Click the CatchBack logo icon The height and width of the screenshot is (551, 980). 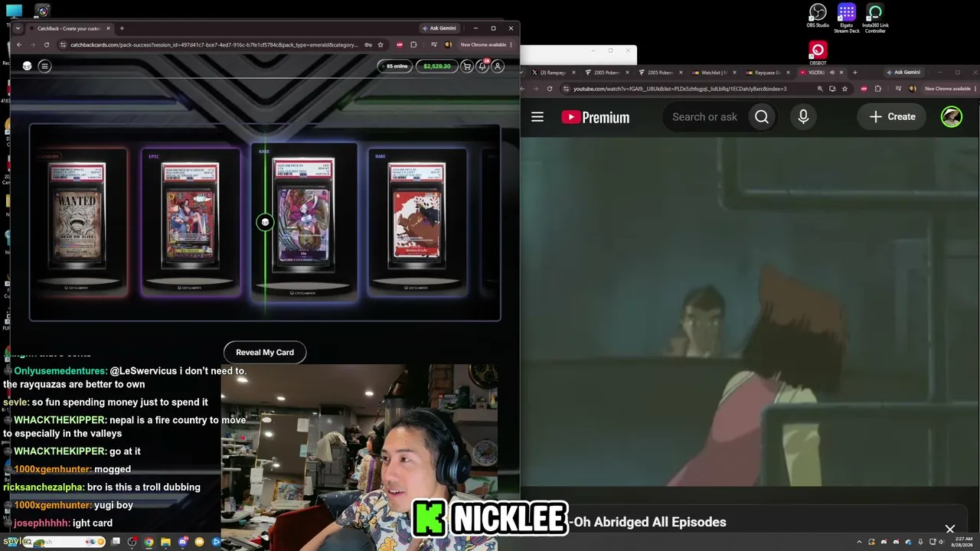pos(27,66)
